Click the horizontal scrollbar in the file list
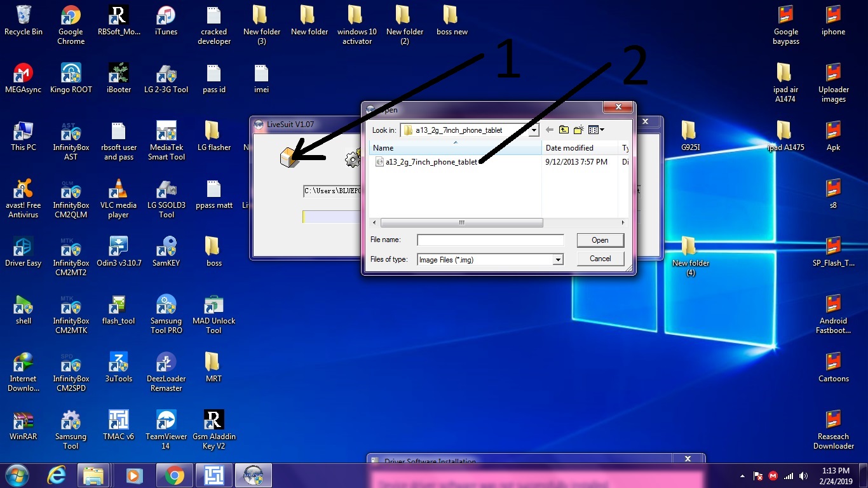 [x=461, y=223]
